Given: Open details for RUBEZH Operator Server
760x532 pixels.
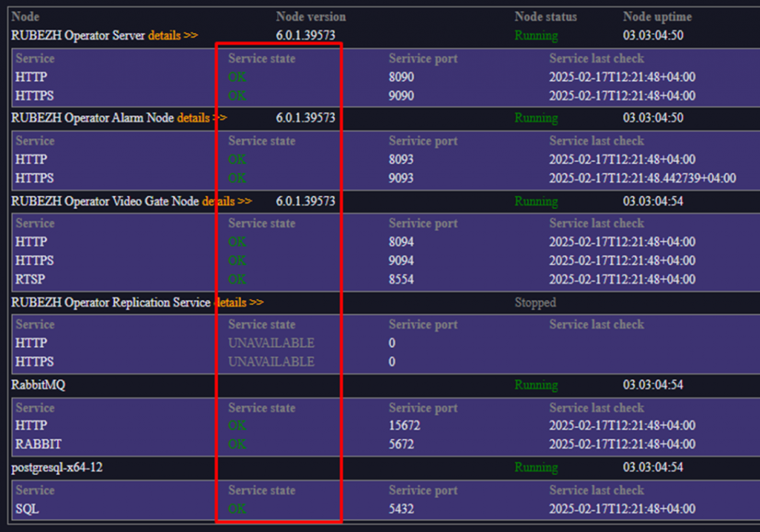Looking at the screenshot, I should click(x=172, y=36).
